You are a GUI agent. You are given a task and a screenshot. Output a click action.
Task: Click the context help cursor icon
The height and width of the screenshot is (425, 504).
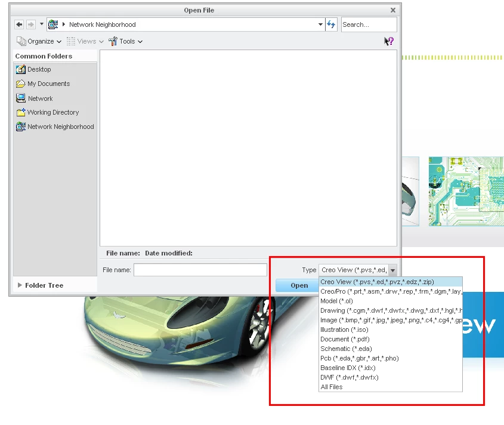point(389,41)
